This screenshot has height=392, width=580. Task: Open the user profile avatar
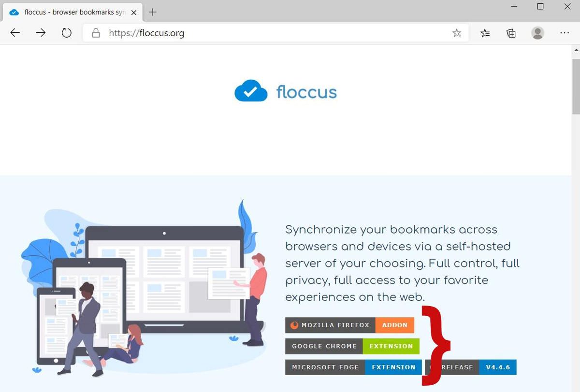tap(537, 33)
